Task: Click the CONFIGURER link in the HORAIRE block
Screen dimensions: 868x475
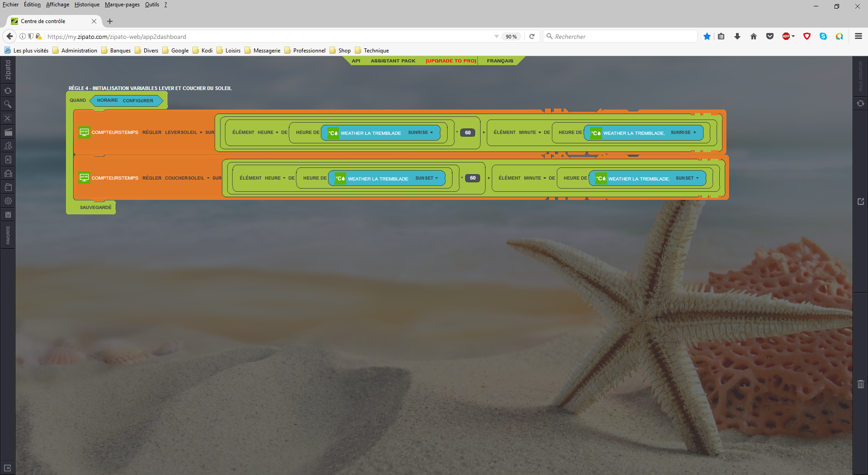Action: (138, 100)
